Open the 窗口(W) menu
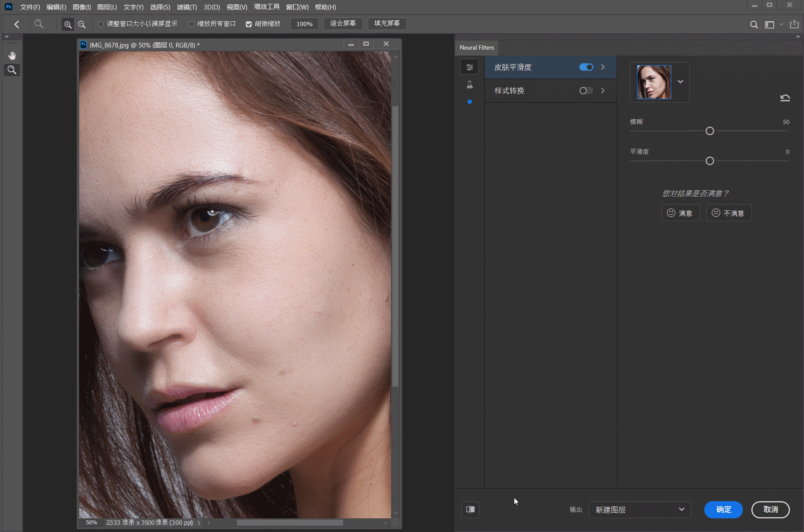The width and height of the screenshot is (804, 532). pyautogui.click(x=297, y=7)
